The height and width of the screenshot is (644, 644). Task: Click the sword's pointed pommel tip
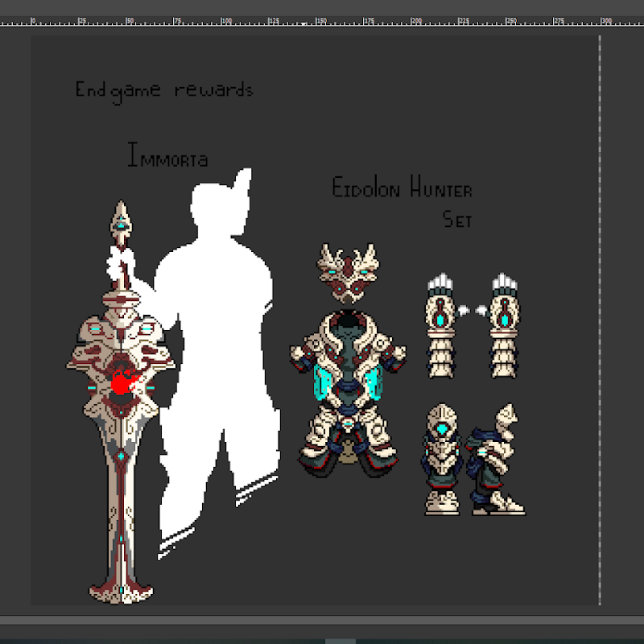[121, 224]
